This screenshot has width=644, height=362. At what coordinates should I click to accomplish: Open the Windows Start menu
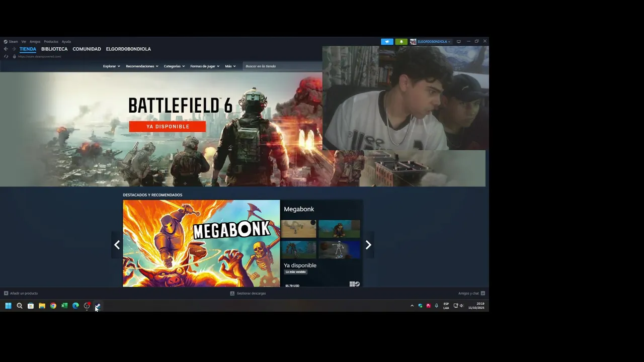(8, 306)
